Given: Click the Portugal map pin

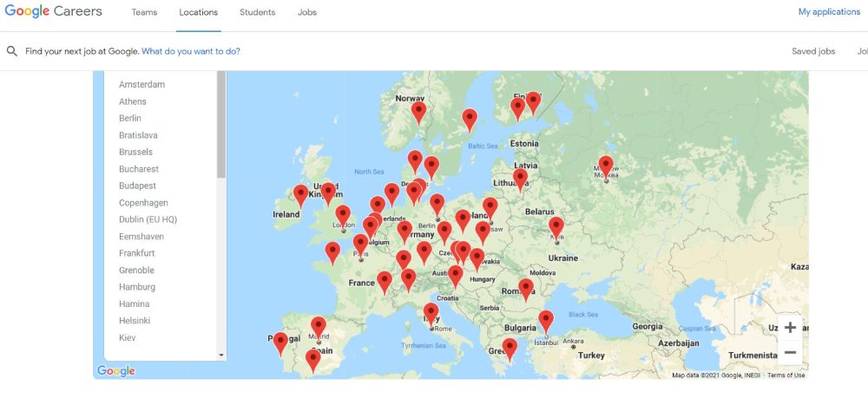Looking at the screenshot, I should pyautogui.click(x=280, y=343).
